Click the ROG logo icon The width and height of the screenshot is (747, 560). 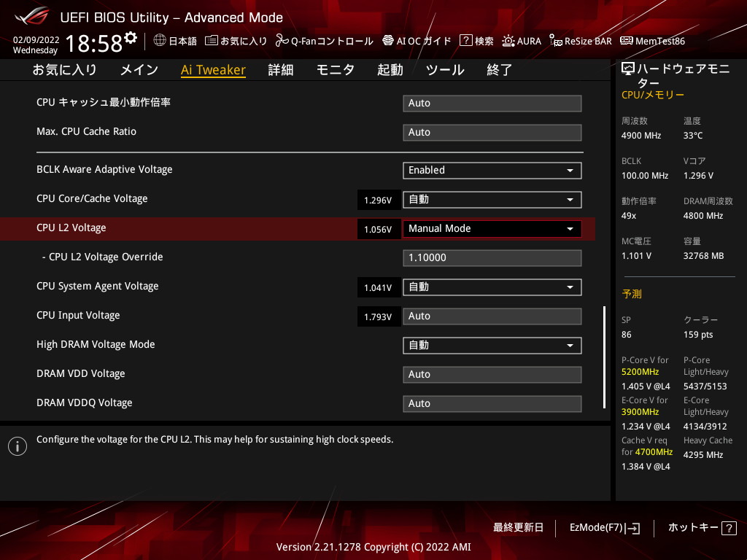tap(32, 17)
